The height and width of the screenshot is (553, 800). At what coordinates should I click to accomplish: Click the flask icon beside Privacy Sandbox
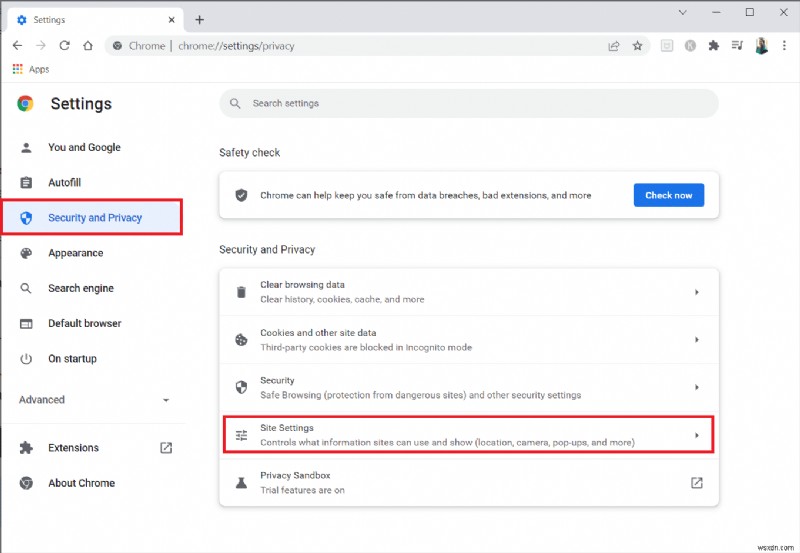(x=241, y=483)
